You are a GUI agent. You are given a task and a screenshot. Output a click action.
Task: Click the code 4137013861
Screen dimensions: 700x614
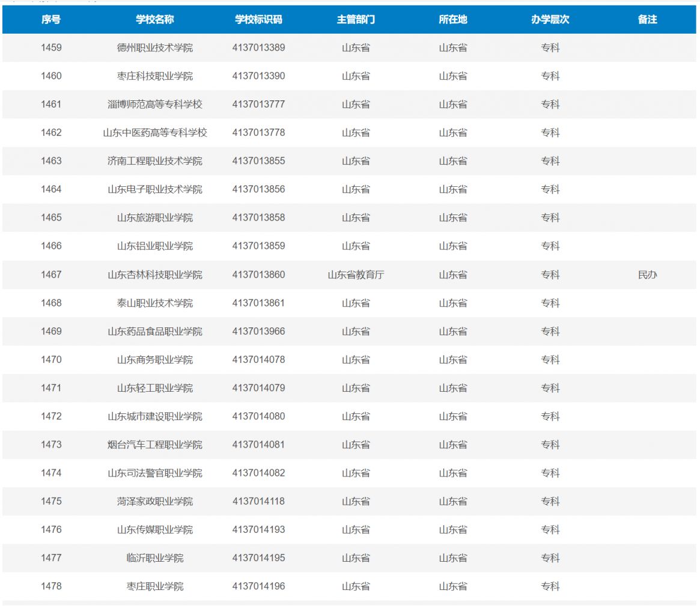258,303
